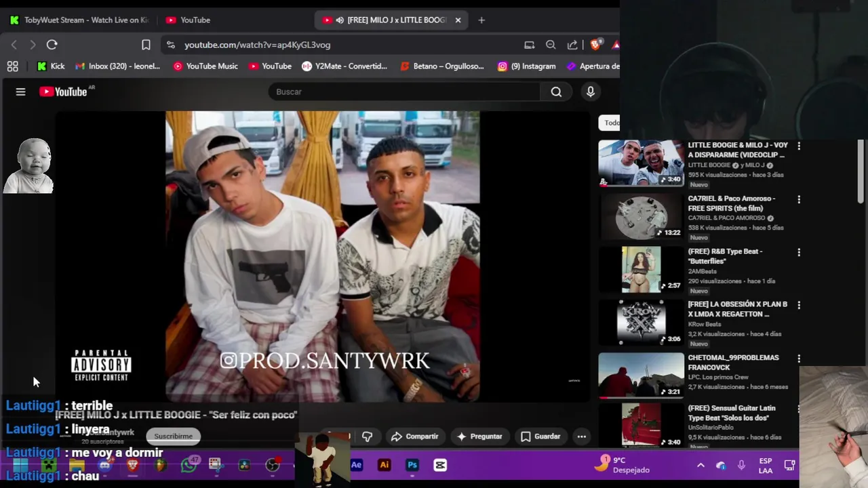Open the YouTube hamburger guide menu
868x488 pixels.
(x=20, y=91)
